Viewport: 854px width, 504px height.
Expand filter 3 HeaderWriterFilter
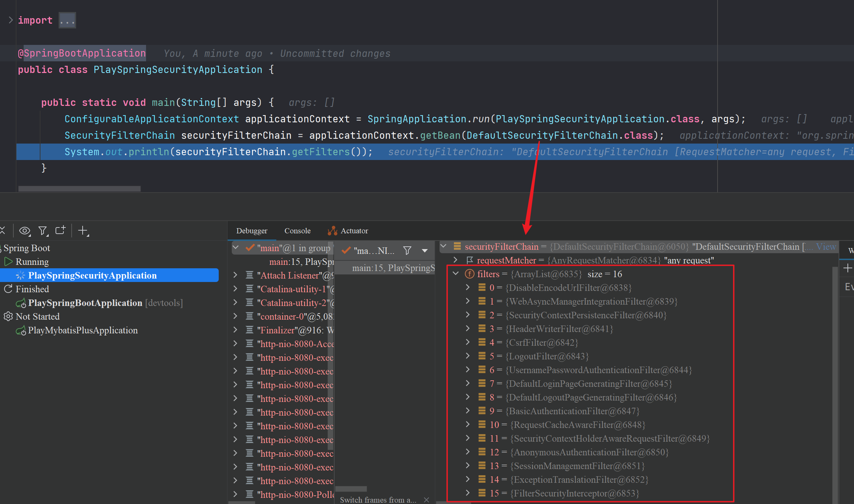click(468, 329)
